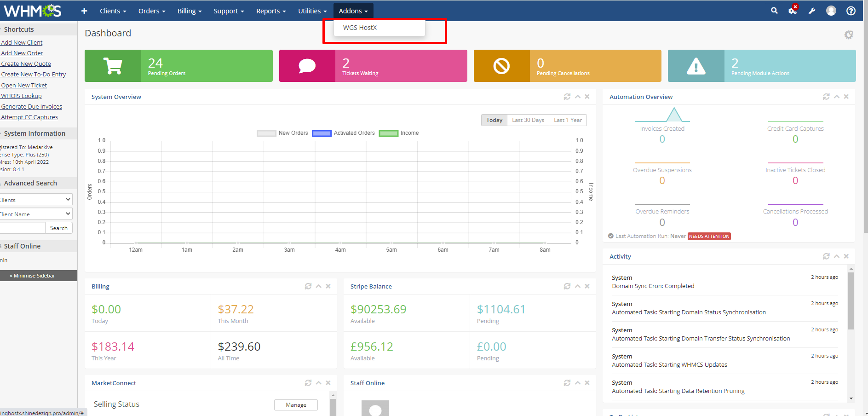Click the Add New Client link

[22, 42]
